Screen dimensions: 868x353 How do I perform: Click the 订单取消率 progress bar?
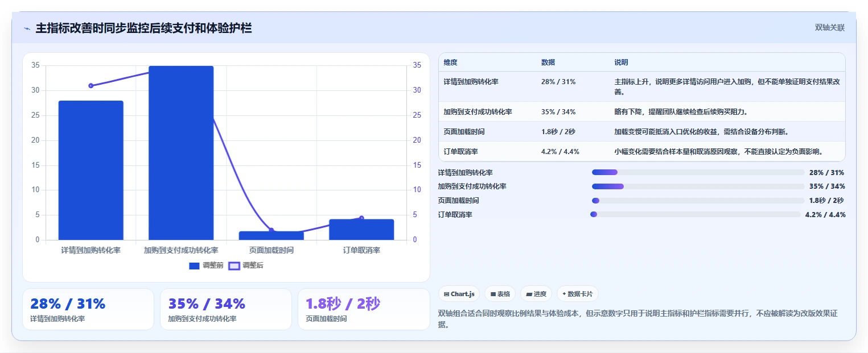(x=696, y=214)
